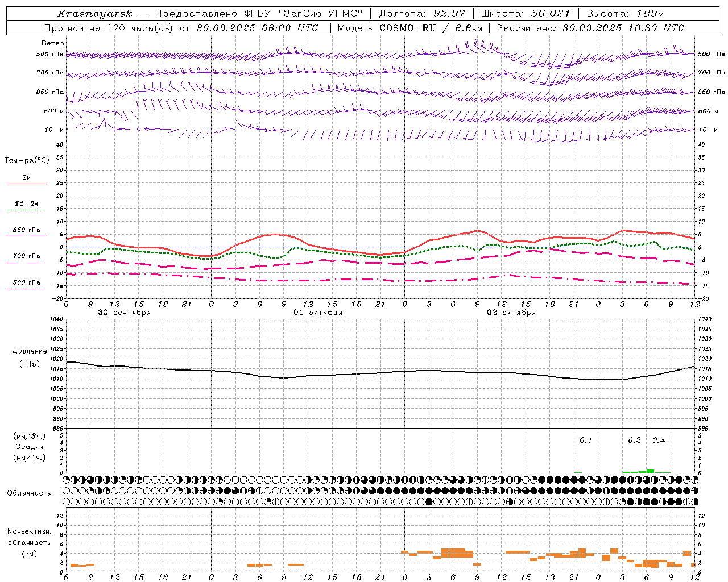728x582 pixels.
Task: Click the '2м' temperature legend entry
Action: [27, 177]
